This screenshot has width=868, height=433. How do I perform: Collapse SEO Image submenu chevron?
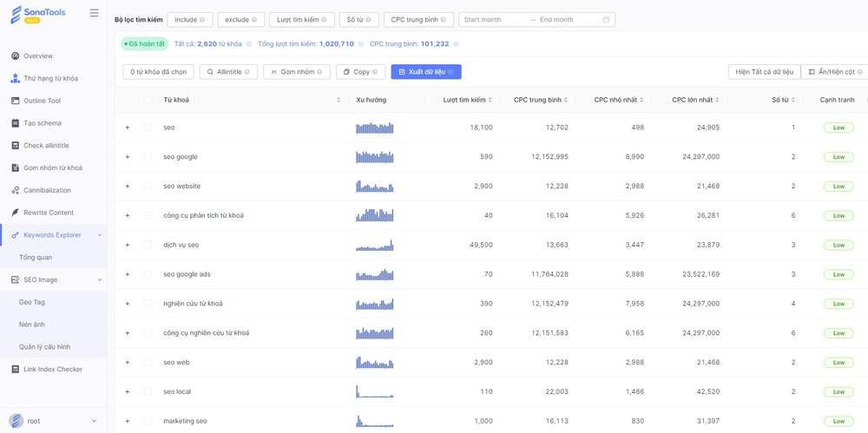100,280
